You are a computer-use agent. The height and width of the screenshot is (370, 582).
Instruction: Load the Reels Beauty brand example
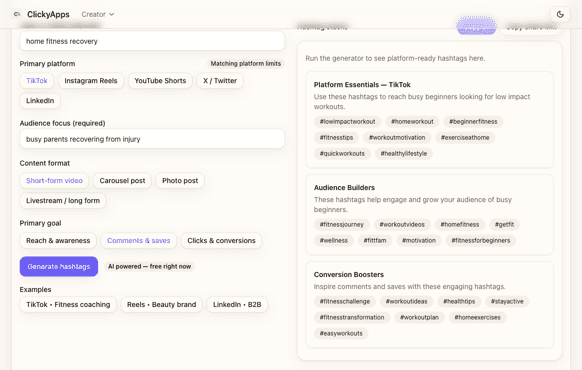click(161, 304)
